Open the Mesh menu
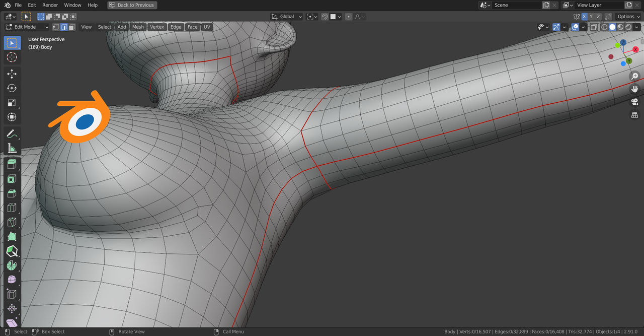This screenshot has width=644, height=336. click(x=138, y=27)
